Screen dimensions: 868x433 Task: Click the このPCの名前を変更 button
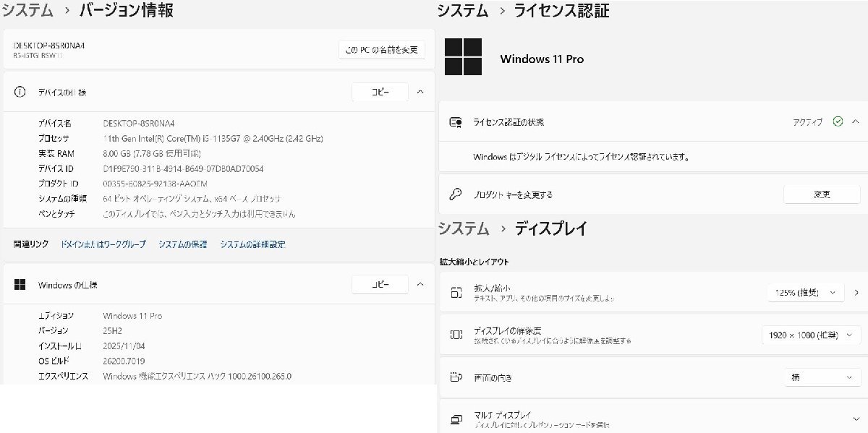coord(382,49)
